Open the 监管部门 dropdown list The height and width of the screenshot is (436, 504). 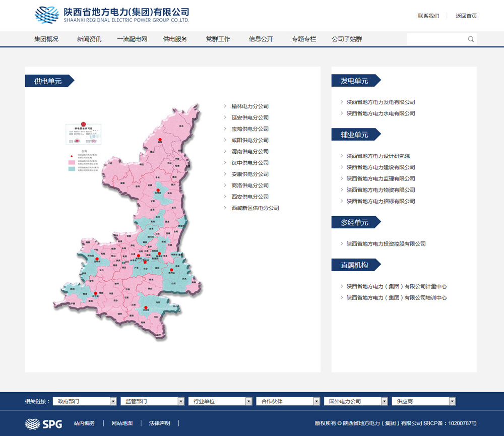(x=180, y=401)
